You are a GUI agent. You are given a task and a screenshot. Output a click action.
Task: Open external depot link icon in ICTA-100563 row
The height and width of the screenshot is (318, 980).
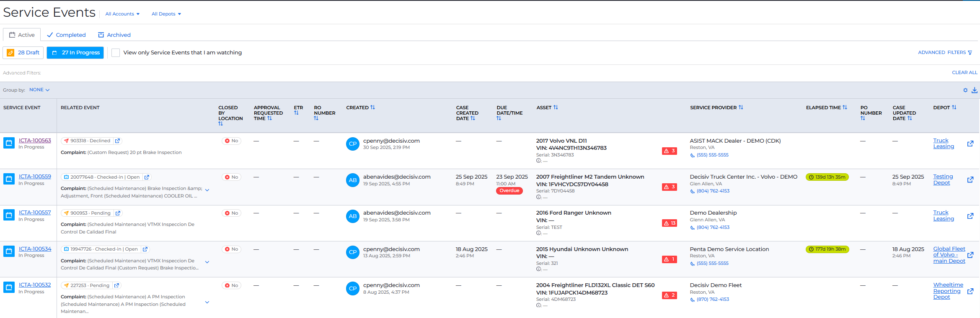(970, 144)
